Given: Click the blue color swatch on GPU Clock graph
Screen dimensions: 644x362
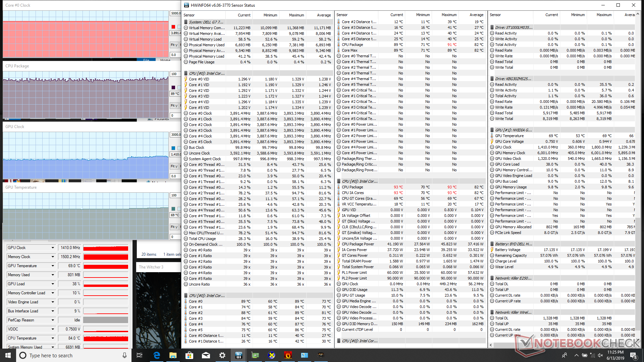Looking at the screenshot, I should click(x=173, y=148).
